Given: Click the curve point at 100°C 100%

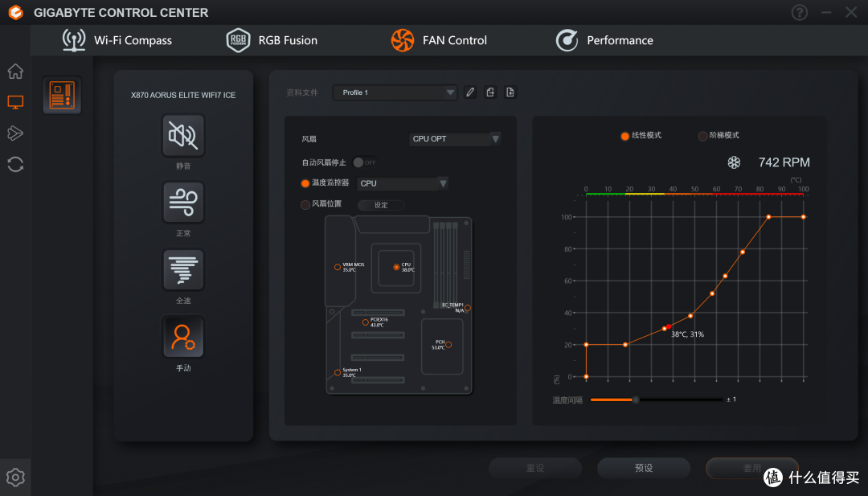Looking at the screenshot, I should pos(803,217).
